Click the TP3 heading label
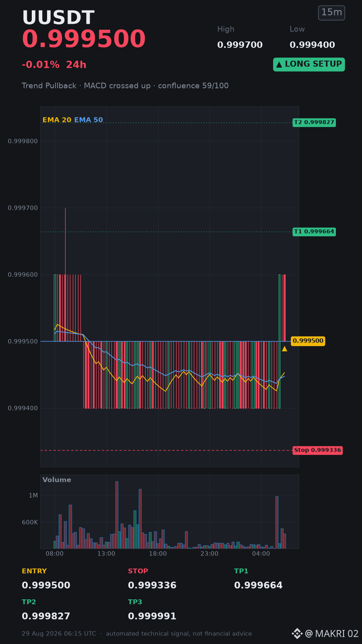This screenshot has width=362, height=644. pyautogui.click(x=135, y=602)
